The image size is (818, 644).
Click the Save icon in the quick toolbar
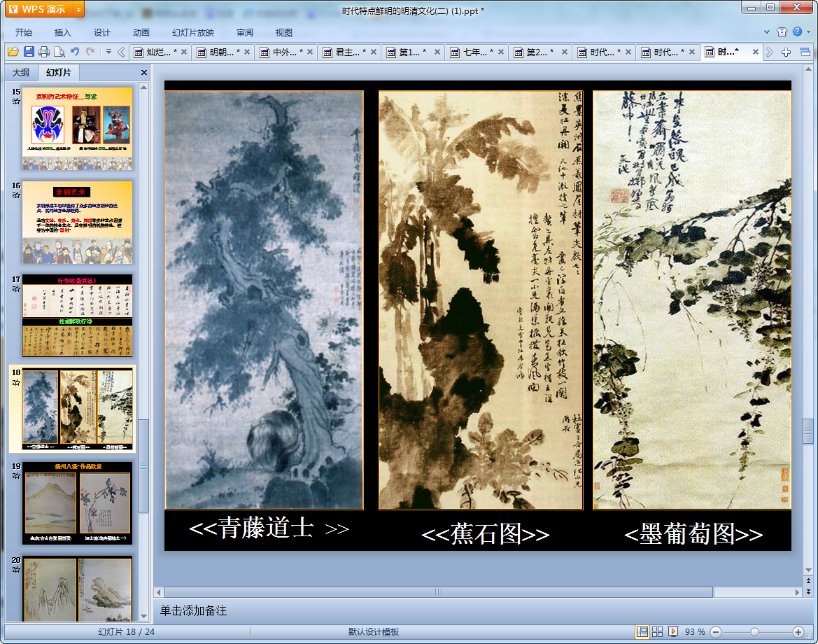pos(29,52)
